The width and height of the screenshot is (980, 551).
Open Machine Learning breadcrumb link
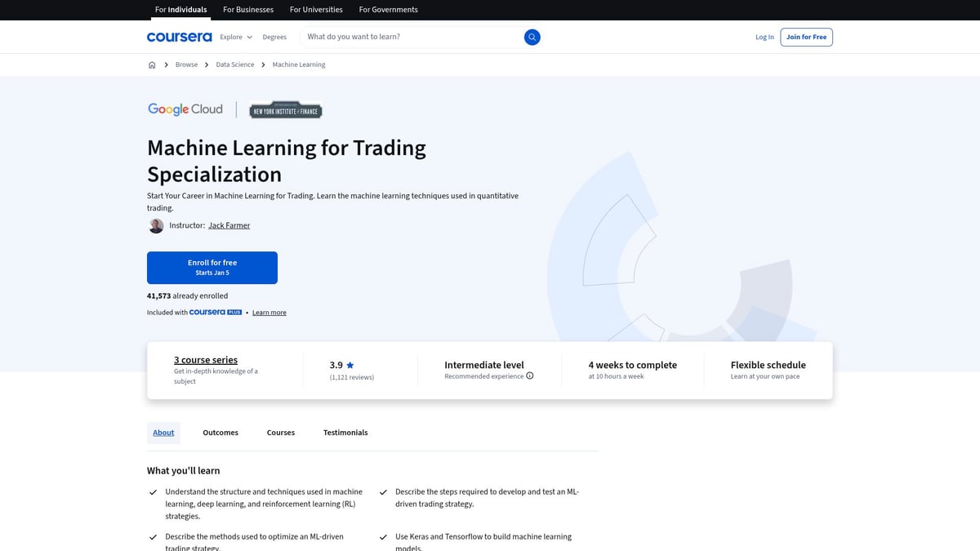pyautogui.click(x=299, y=64)
